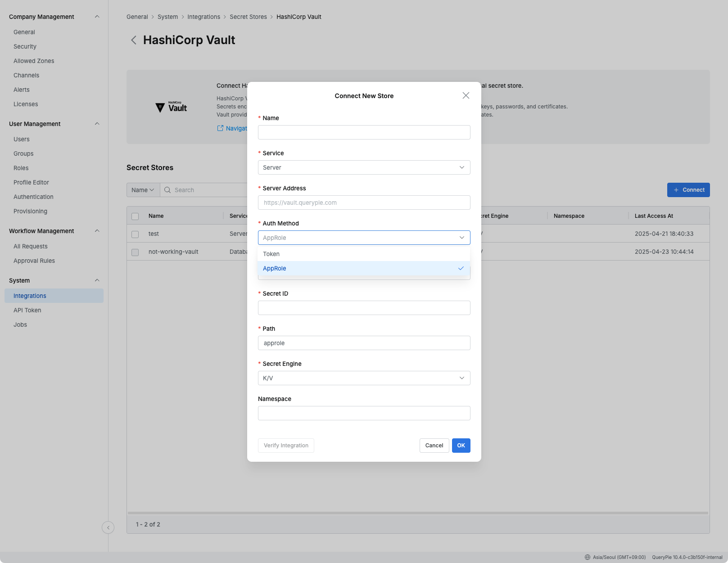Check the checkbox for not-working-vault row
728x563 pixels.
pyautogui.click(x=135, y=252)
